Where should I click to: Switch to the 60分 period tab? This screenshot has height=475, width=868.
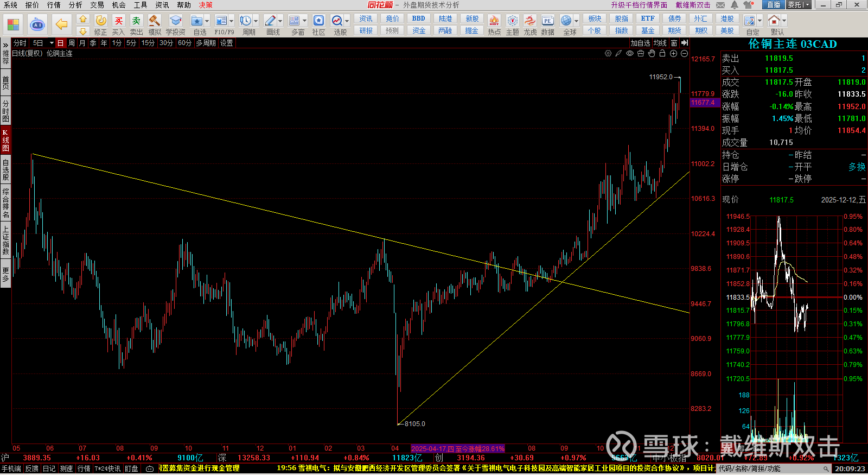tap(184, 43)
